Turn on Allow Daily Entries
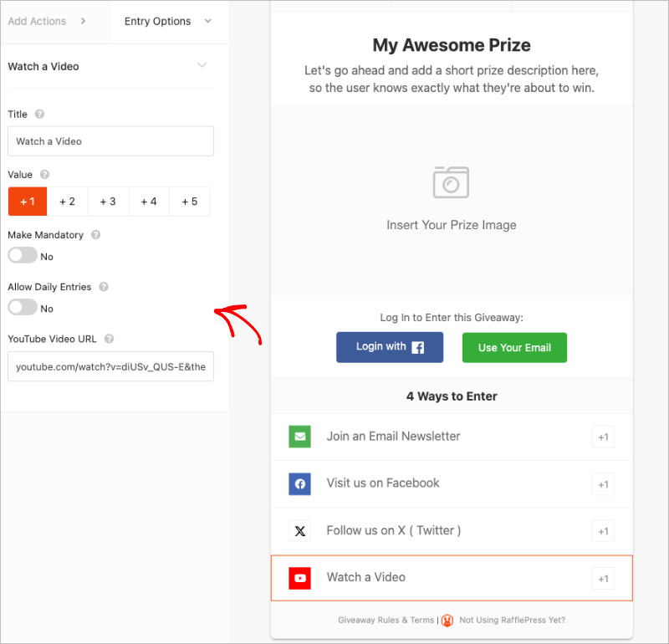This screenshot has height=644, width=669. pyautogui.click(x=21, y=308)
